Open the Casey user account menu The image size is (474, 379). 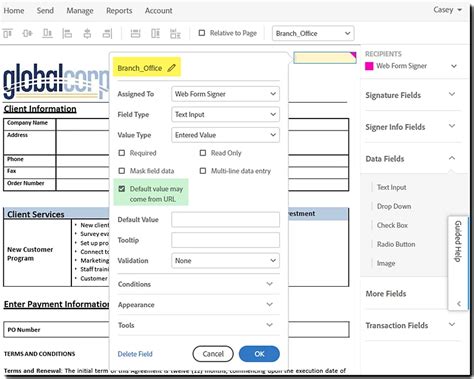point(447,10)
